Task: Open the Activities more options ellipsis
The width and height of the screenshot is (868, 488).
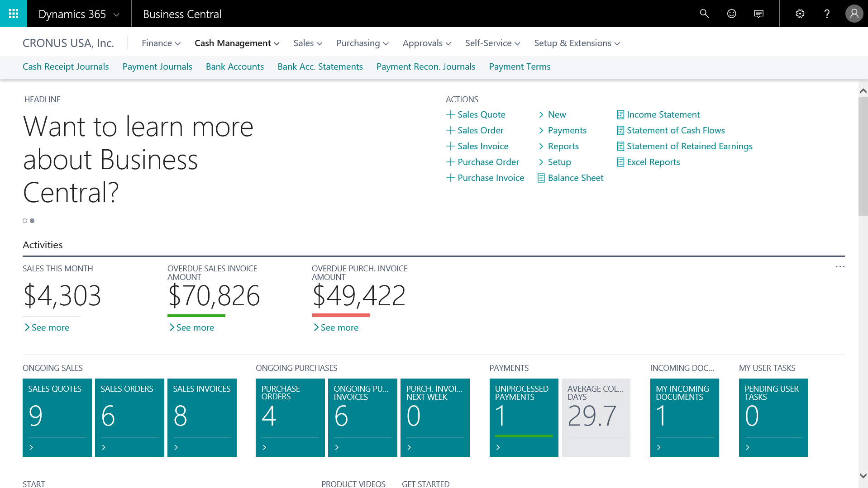Action: point(840,267)
